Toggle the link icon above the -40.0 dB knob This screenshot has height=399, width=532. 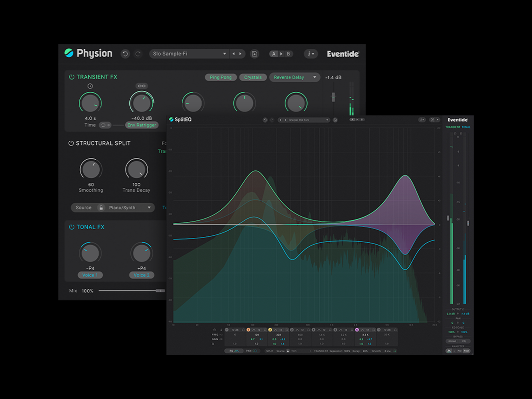tap(142, 86)
